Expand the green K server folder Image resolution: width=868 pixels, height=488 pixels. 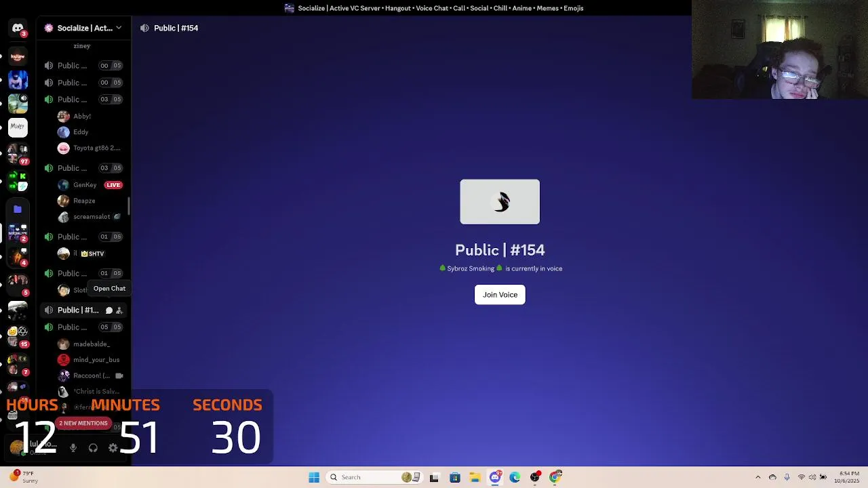click(x=18, y=180)
